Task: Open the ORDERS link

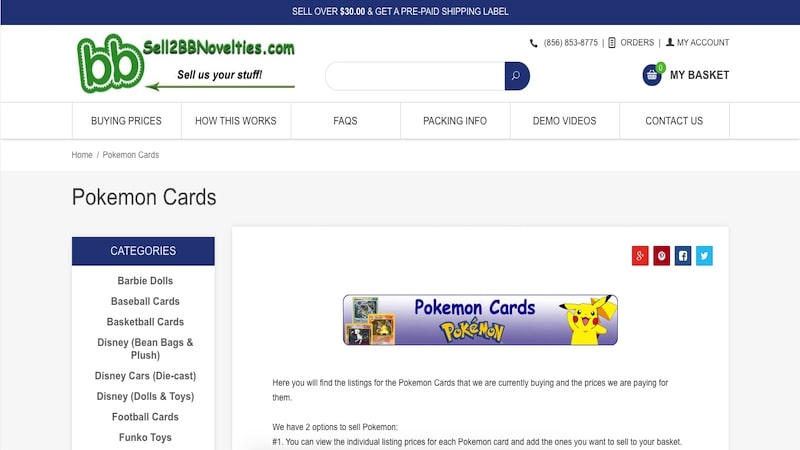Action: click(637, 42)
